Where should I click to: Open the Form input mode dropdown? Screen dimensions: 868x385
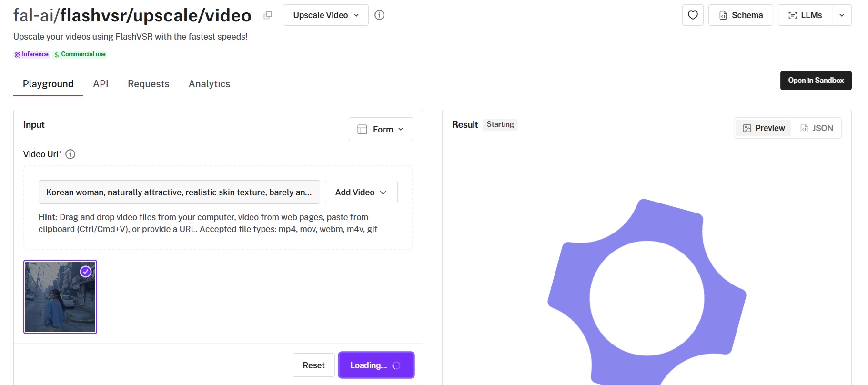tap(381, 129)
